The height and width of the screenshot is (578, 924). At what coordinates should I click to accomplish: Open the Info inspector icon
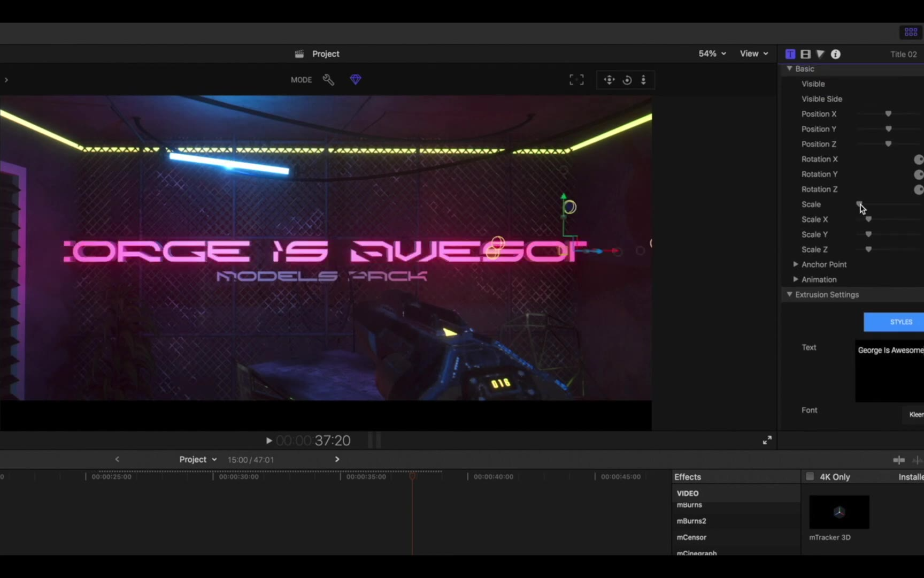tap(835, 54)
